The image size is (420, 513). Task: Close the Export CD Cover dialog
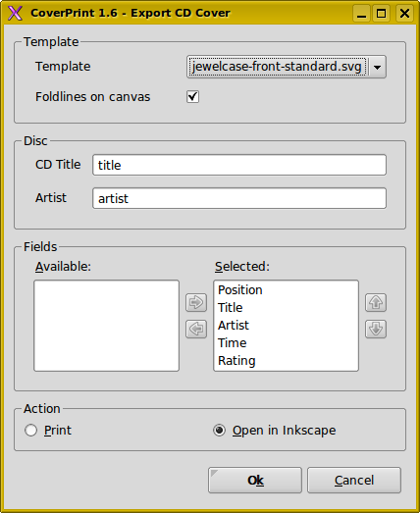(404, 14)
